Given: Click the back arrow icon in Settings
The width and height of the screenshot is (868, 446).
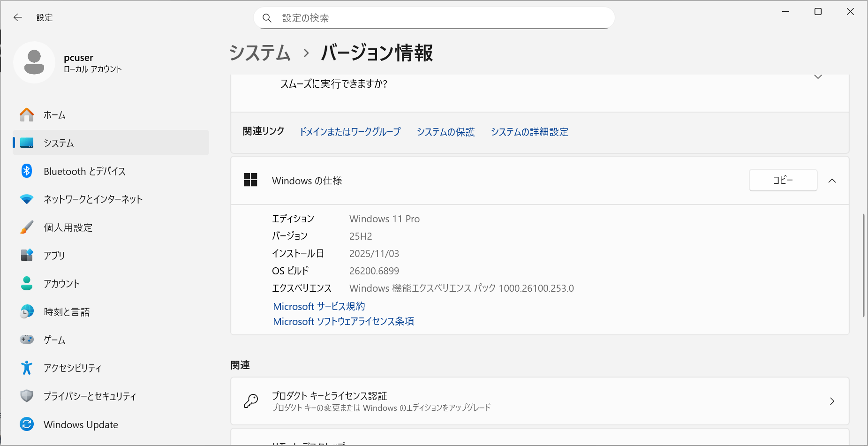Looking at the screenshot, I should tap(18, 17).
